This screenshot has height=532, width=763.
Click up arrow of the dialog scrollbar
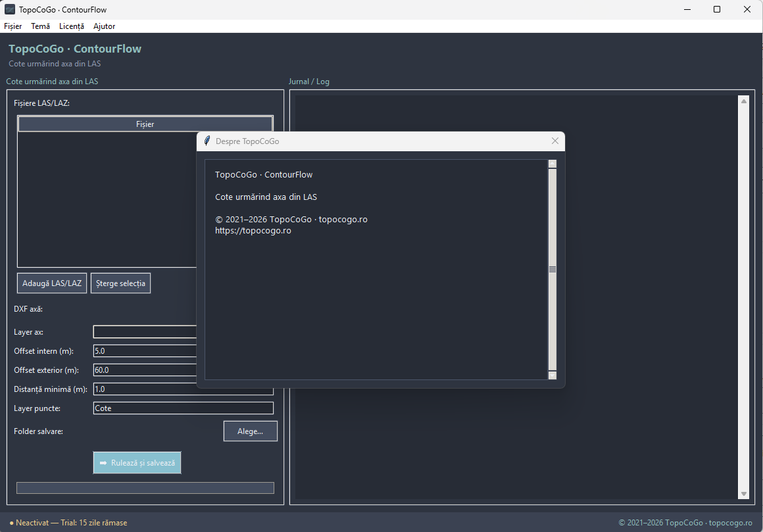pyautogui.click(x=553, y=164)
